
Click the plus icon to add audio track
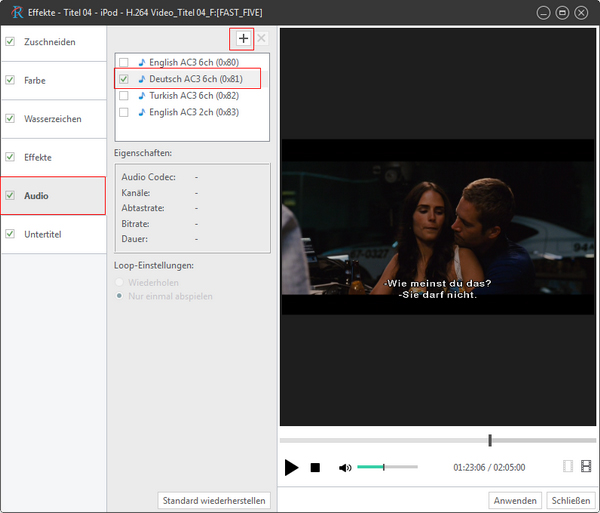click(243, 38)
